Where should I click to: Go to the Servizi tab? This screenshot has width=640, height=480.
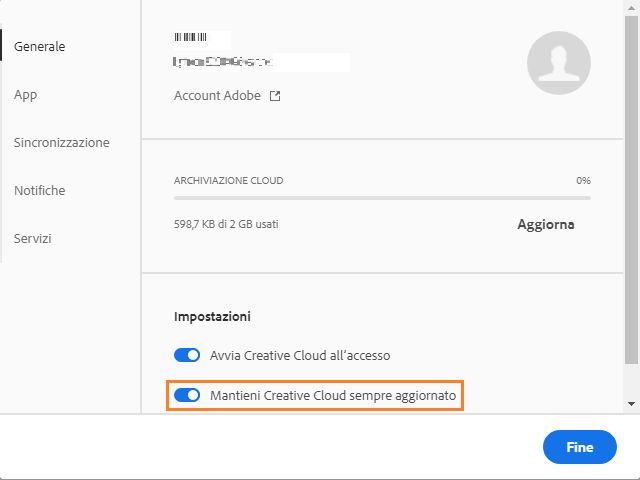tap(33, 238)
